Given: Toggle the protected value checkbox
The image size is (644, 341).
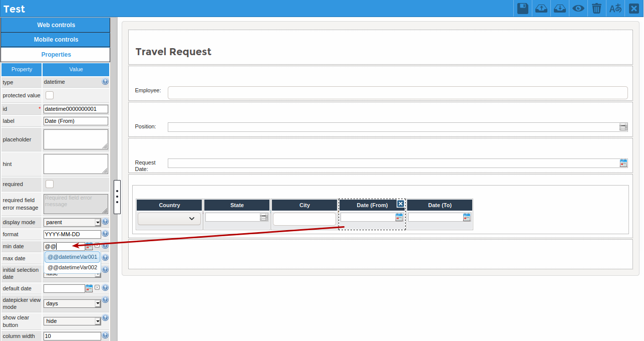Looking at the screenshot, I should [x=50, y=95].
